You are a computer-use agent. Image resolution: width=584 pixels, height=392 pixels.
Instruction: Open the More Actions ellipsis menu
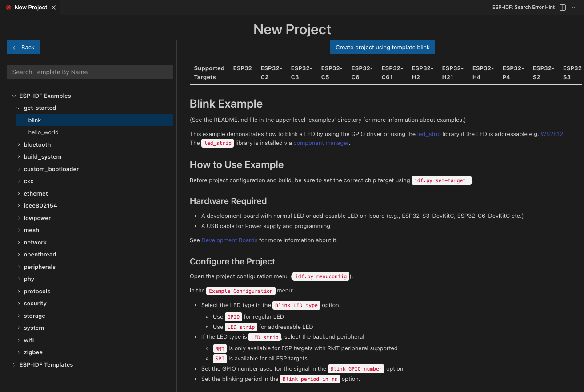pos(574,8)
